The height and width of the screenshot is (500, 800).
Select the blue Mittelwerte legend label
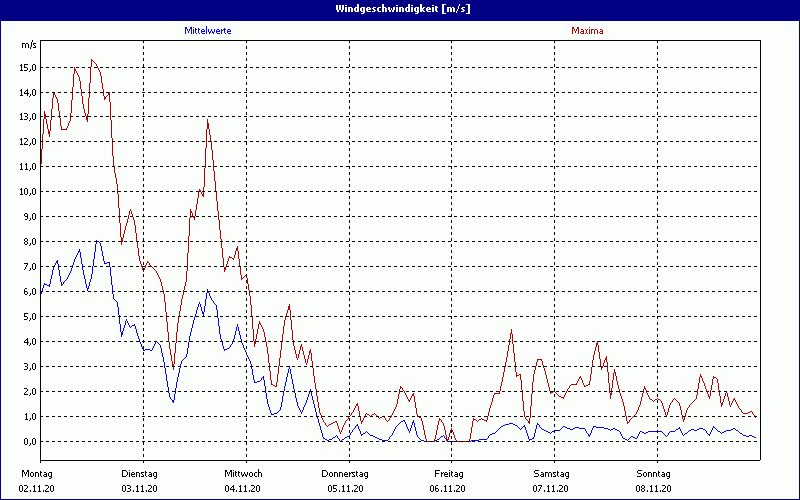[208, 31]
